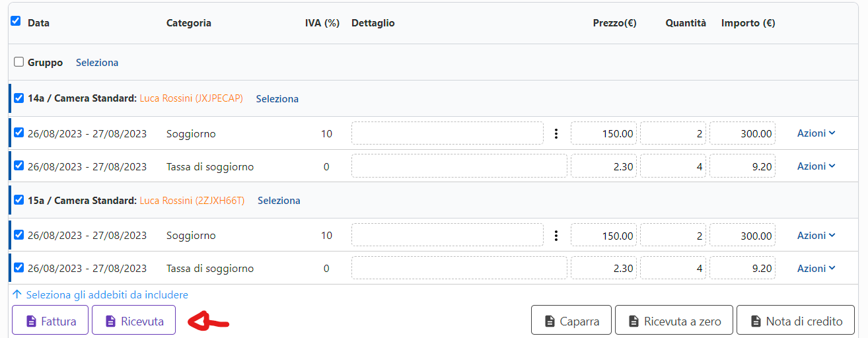Expand Azioni menu for 15a Tassa di soggiorno

816,269
